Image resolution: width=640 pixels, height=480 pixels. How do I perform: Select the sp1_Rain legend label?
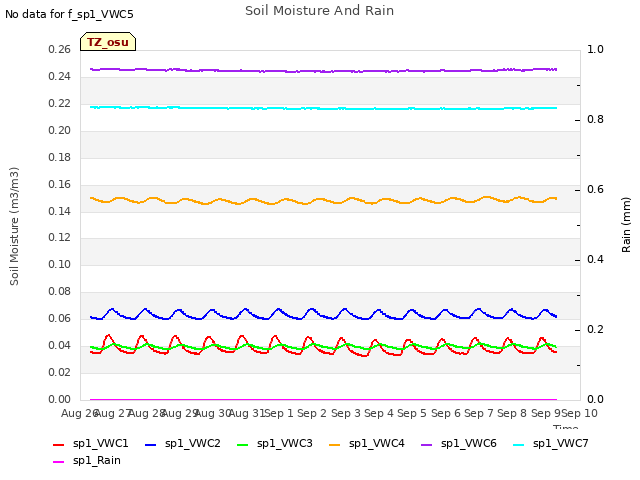(97, 460)
